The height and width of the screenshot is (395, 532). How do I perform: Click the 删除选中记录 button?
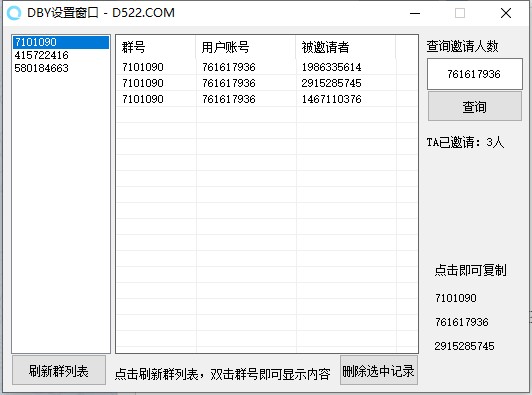point(379,371)
